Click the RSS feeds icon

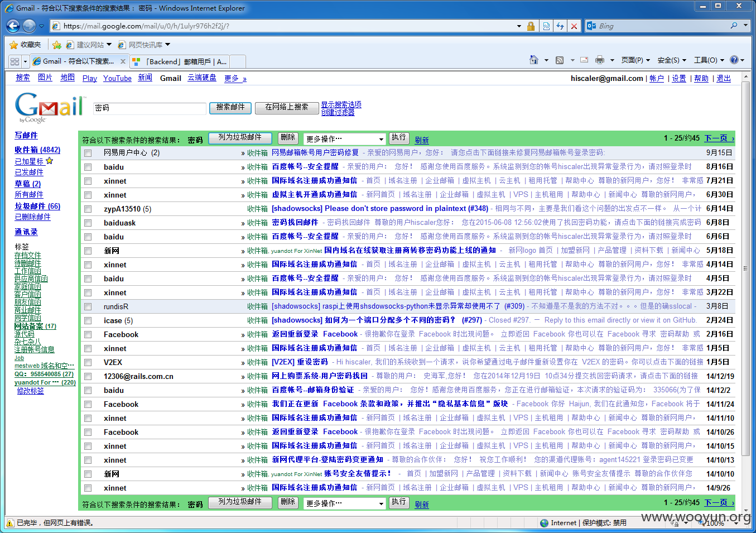coord(560,60)
